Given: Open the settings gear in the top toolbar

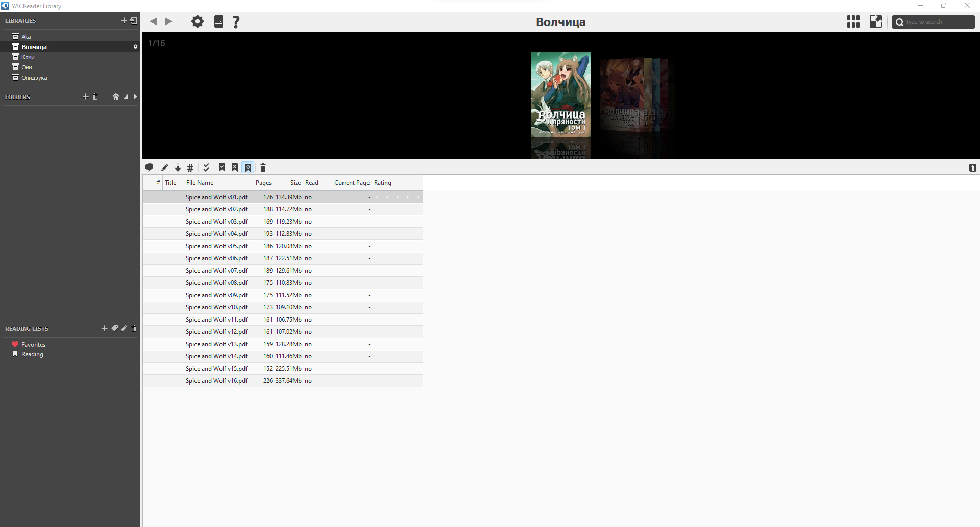Looking at the screenshot, I should pos(198,21).
